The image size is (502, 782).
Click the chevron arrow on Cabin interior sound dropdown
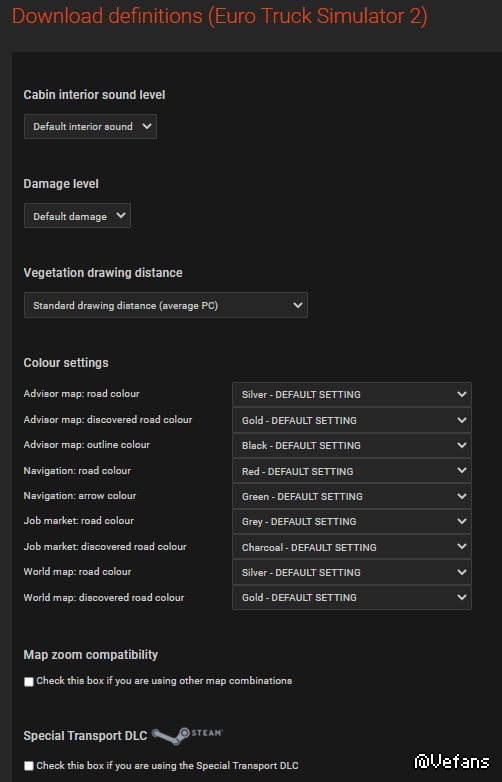pos(147,126)
